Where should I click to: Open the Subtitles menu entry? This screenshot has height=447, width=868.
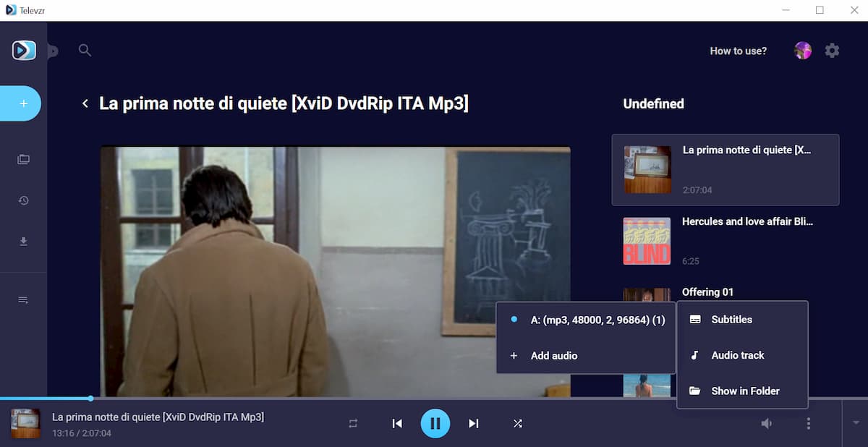(x=742, y=319)
